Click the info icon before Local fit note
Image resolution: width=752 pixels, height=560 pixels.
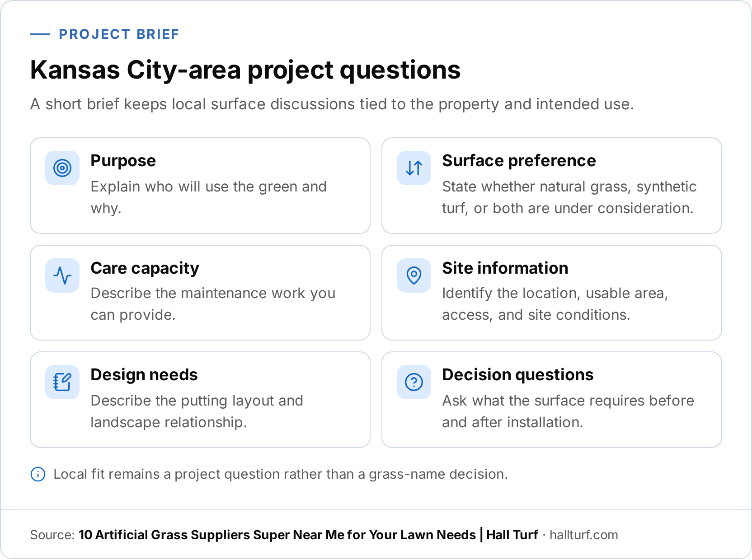pyautogui.click(x=38, y=474)
